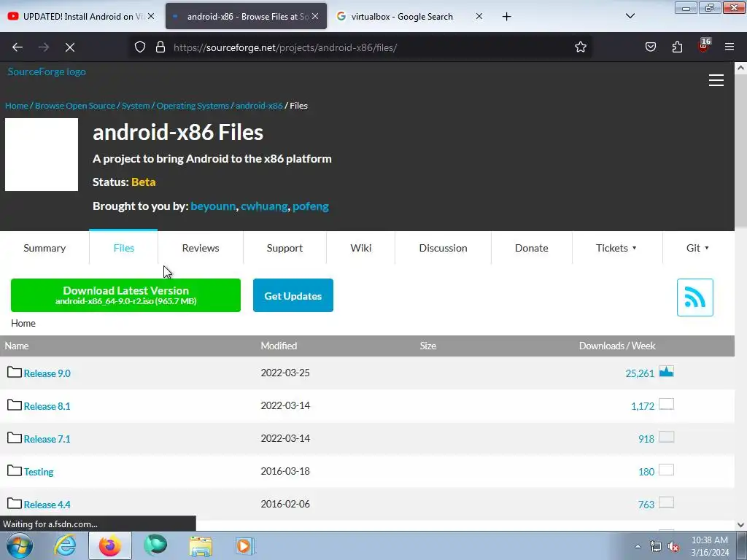Subscribe via the RSS feed icon
This screenshot has height=560, width=747.
click(694, 297)
